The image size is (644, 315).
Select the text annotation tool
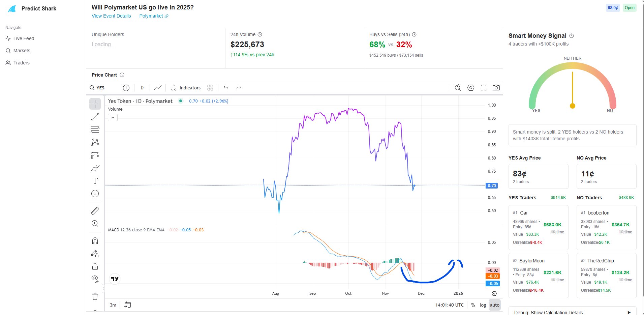[95, 181]
